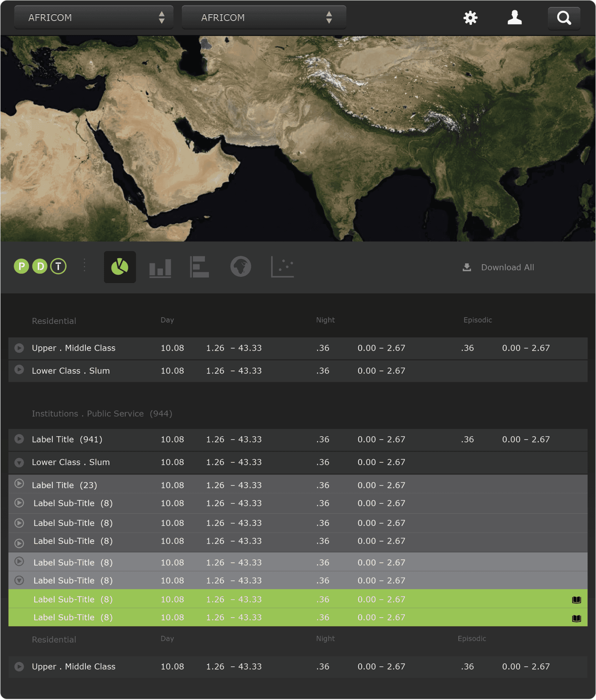The image size is (596, 700).
Task: Click the Institutions . Public Service (944) heading
Action: point(102,414)
